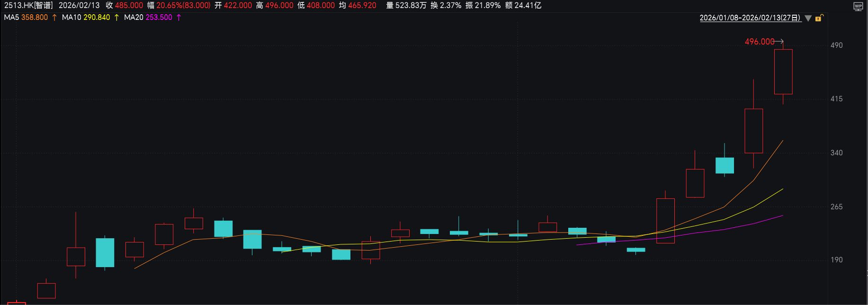
Task: Click the magenta MA20 up-arrow icon
Action: click(x=179, y=18)
